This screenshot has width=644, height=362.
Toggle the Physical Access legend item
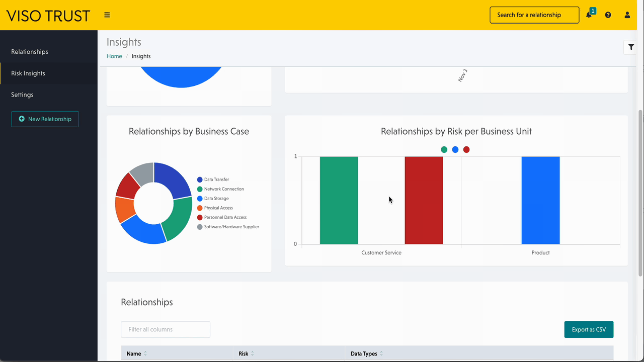[215, 208]
